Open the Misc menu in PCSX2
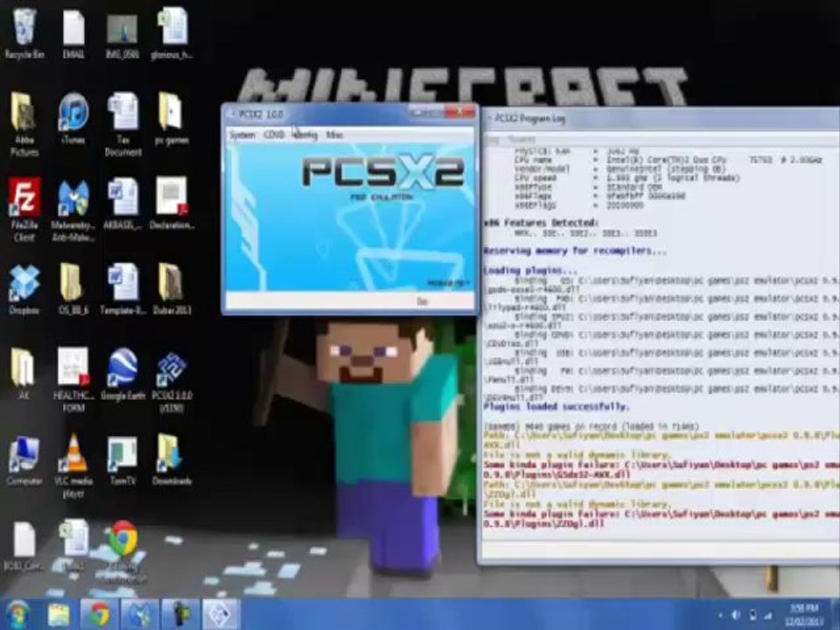Screen dimensions: 840x630 pyautogui.click(x=333, y=135)
